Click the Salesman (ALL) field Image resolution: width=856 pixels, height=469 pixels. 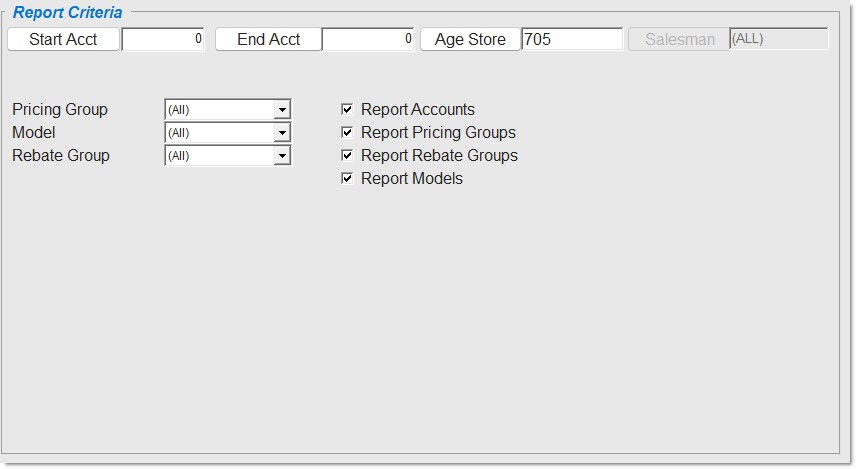[778, 38]
